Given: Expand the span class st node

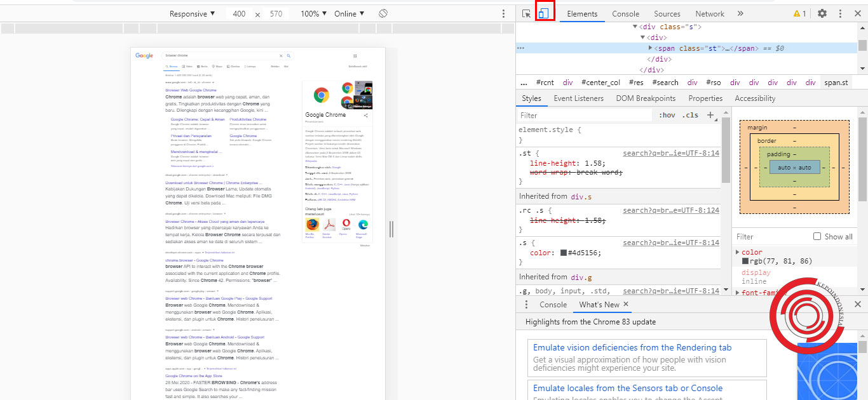Looking at the screenshot, I should coord(650,48).
